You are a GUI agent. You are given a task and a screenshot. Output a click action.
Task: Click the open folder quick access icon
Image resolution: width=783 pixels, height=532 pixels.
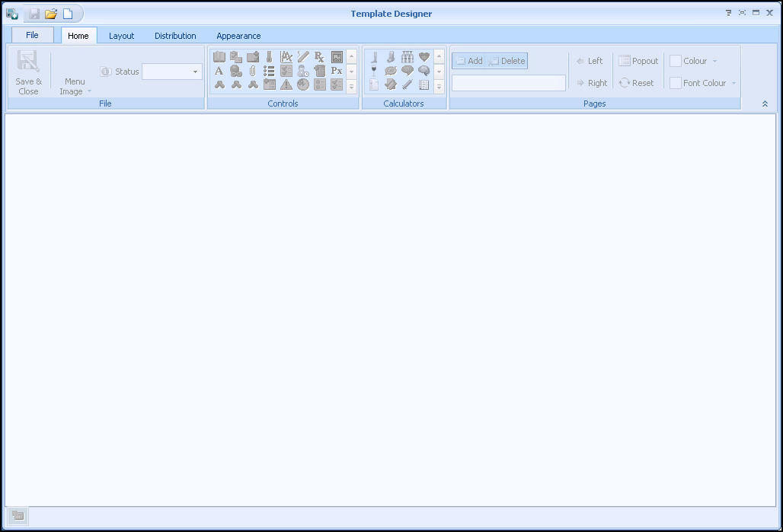51,14
